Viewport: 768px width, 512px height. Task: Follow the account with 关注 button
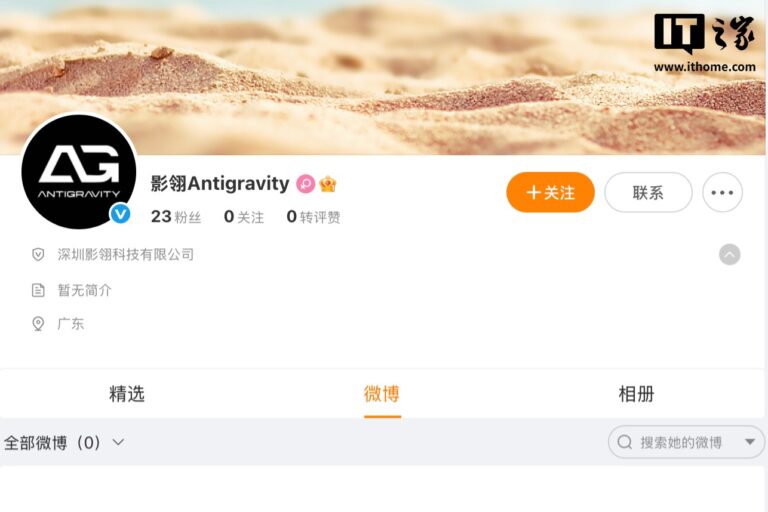click(551, 192)
